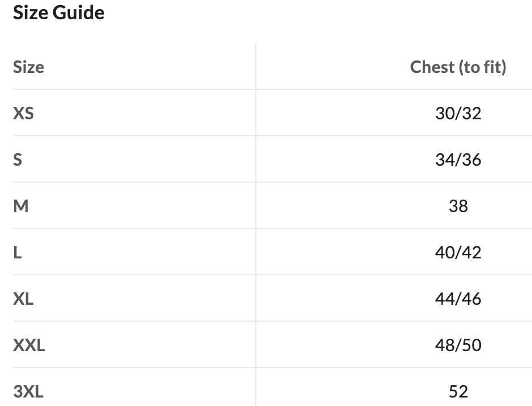Select the XXL size label

(x=29, y=345)
